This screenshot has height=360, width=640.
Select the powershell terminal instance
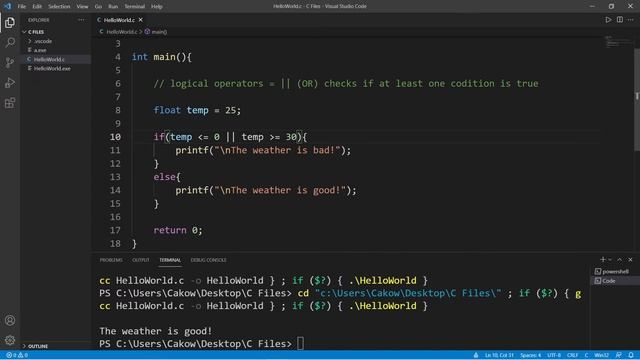pyautogui.click(x=615, y=271)
